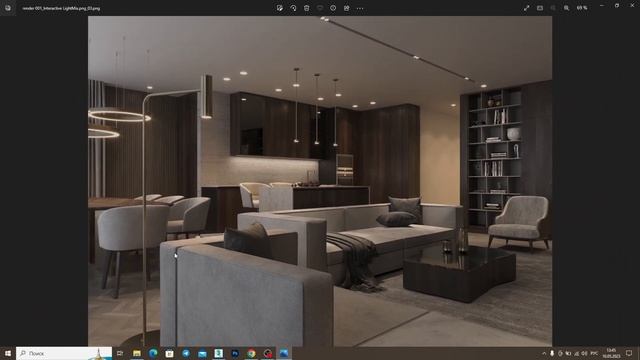This screenshot has height=360, width=640.
Task: Open Telegram from the taskbar
Action: click(186, 353)
